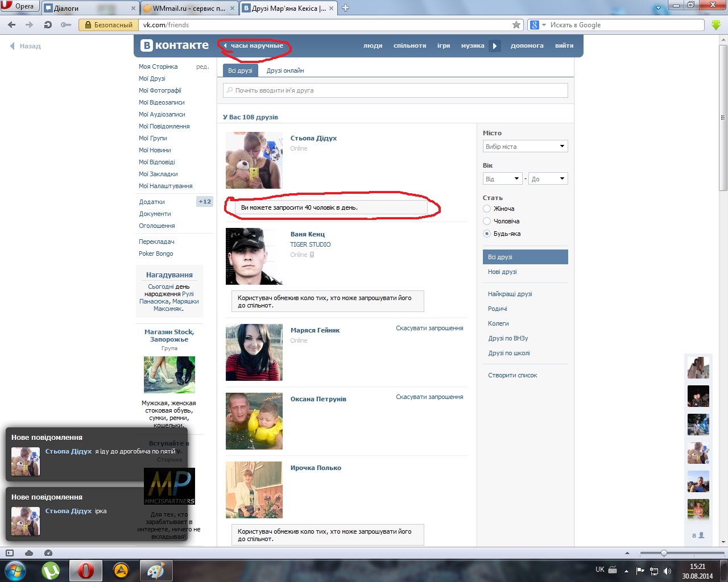Open the Додатки +12 counter badge
728x582 pixels.
[x=205, y=202]
